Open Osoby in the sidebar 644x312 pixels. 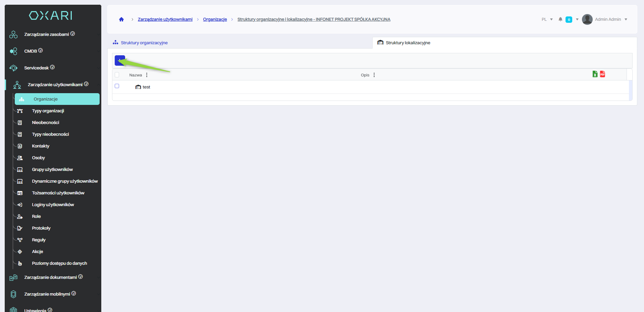(38, 158)
